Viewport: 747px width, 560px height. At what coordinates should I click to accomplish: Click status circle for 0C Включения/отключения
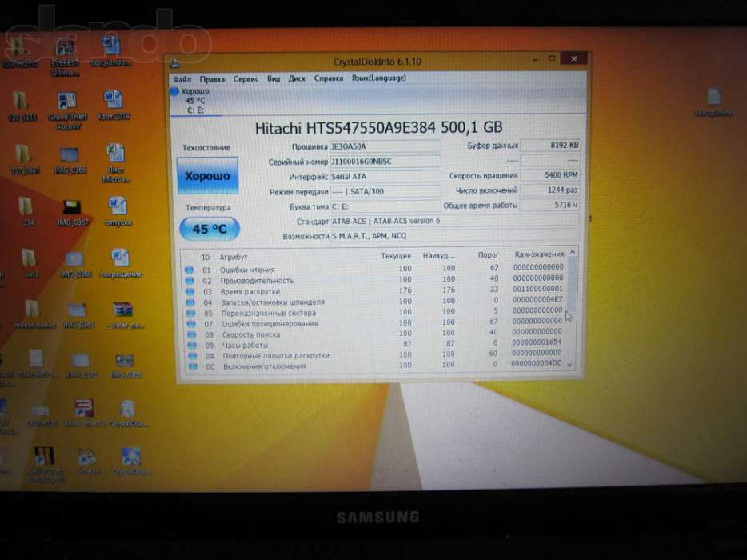(193, 366)
